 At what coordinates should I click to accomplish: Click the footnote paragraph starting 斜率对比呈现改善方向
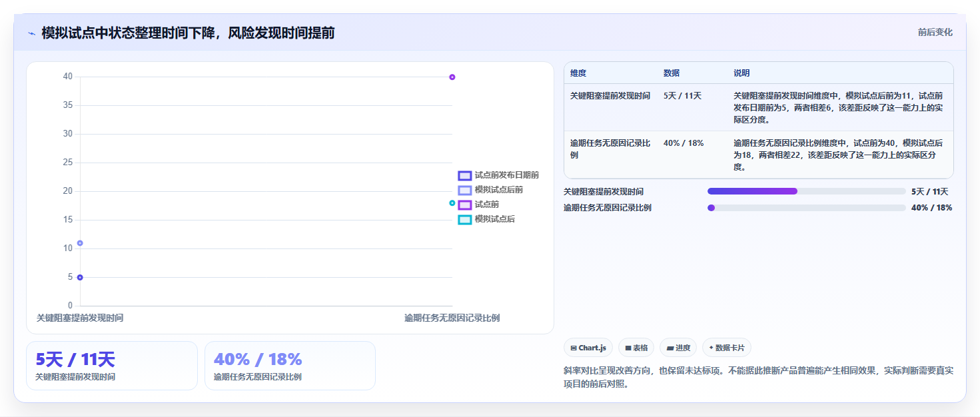coord(758,377)
